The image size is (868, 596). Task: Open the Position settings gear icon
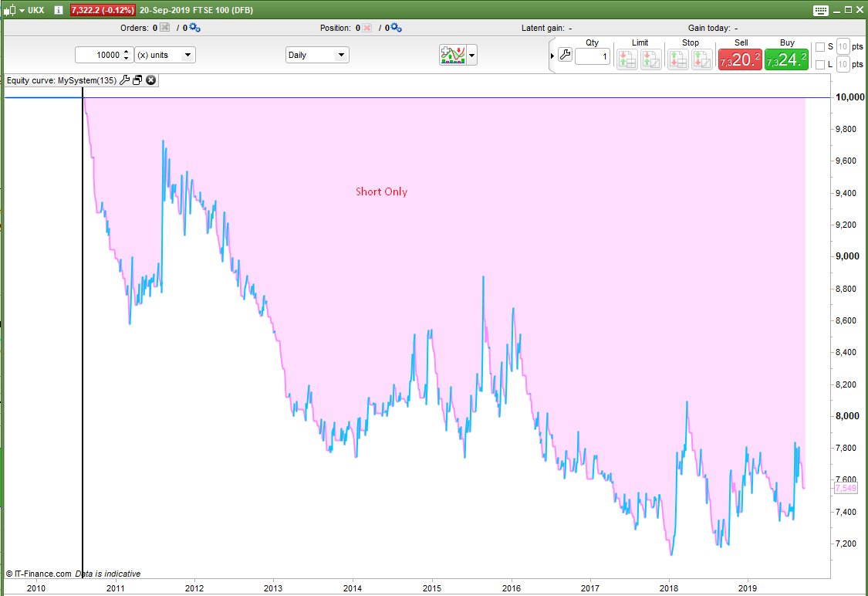point(397,27)
